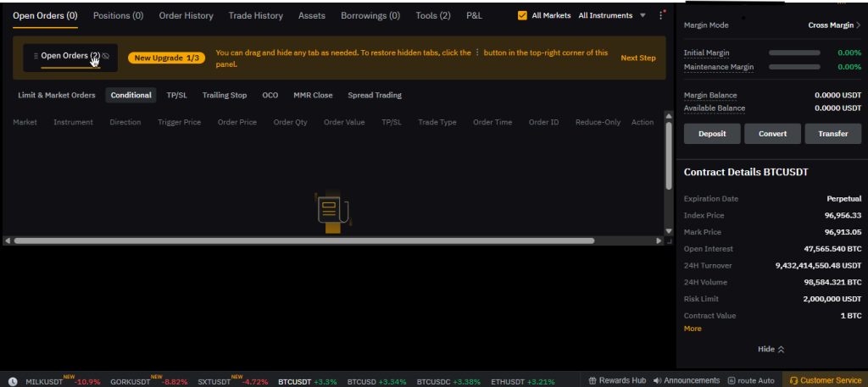This screenshot has width=868, height=387.
Task: Switch to Positions (0) tab
Action: (x=118, y=15)
